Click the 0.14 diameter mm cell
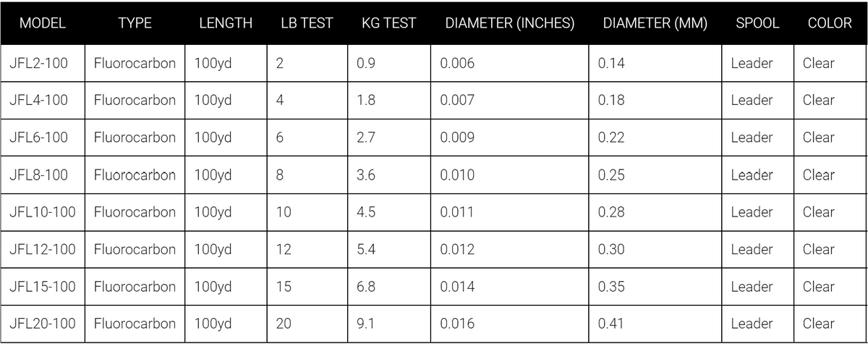Viewport: 868px width, 344px height. (611, 63)
